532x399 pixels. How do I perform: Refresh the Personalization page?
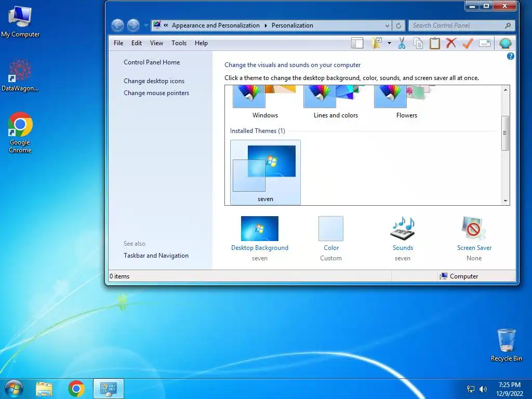tap(398, 25)
